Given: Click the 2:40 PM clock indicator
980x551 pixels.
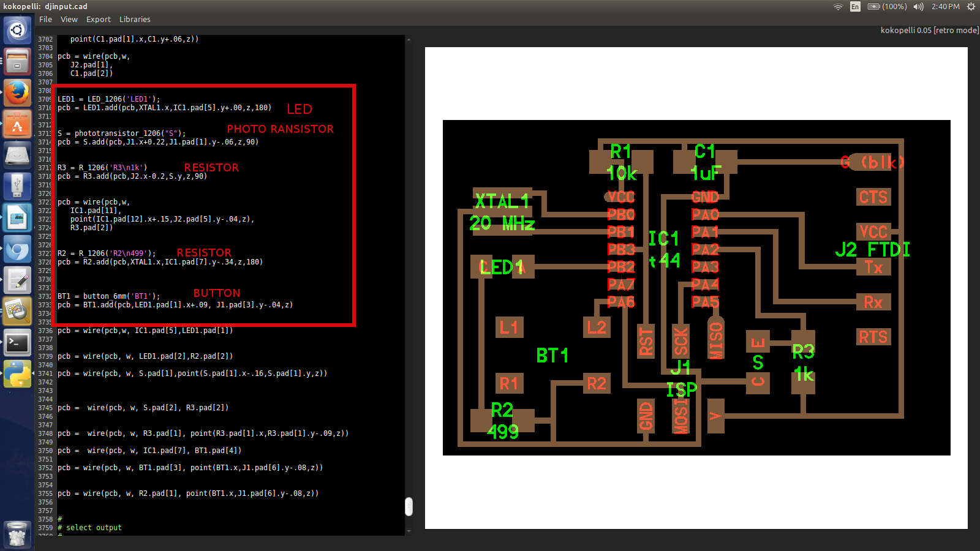Looking at the screenshot, I should click(946, 7).
